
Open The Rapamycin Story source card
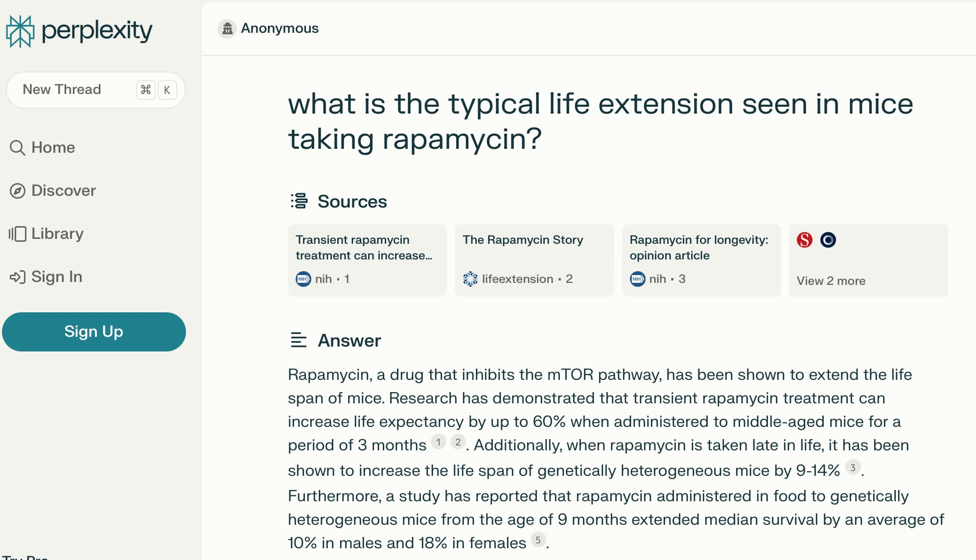[534, 260]
